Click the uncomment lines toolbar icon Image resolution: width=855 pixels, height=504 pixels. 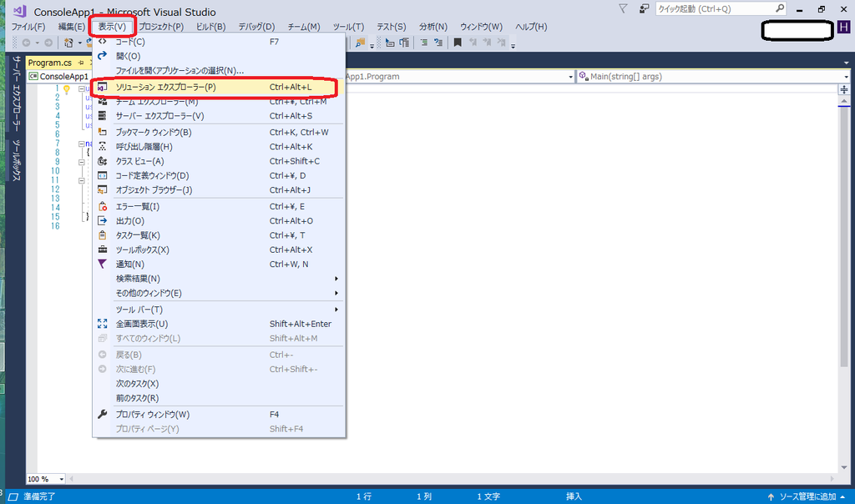(438, 43)
